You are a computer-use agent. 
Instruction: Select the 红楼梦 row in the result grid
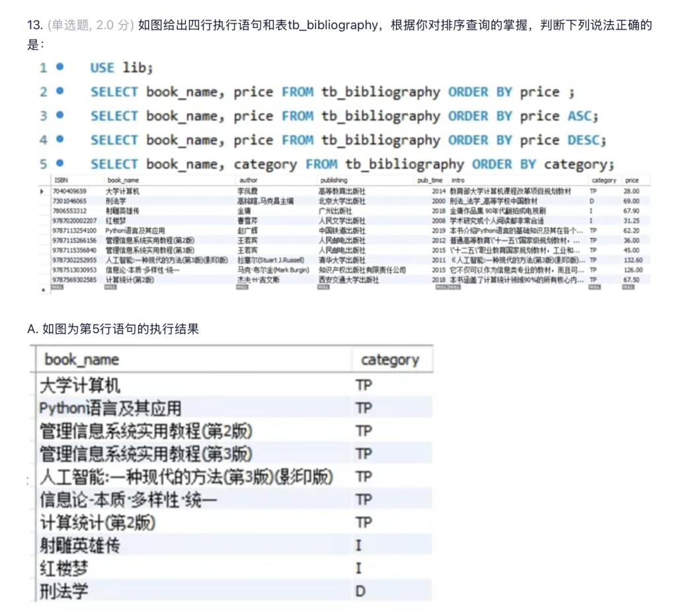tap(63, 568)
